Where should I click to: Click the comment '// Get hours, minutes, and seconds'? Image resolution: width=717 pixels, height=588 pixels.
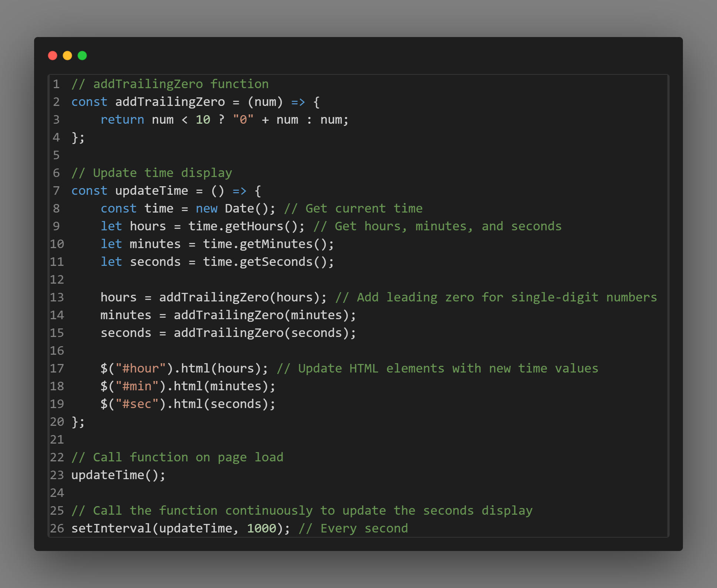tap(437, 226)
